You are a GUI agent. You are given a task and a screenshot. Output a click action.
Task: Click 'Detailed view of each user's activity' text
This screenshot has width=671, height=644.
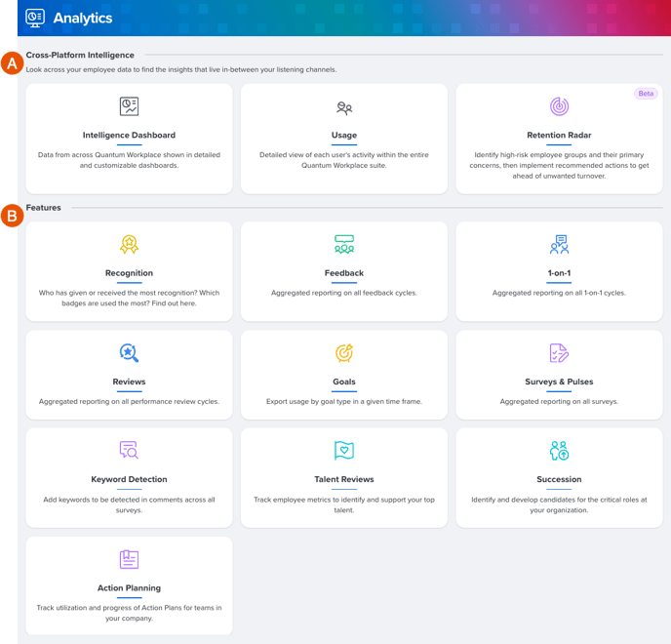pyautogui.click(x=344, y=160)
